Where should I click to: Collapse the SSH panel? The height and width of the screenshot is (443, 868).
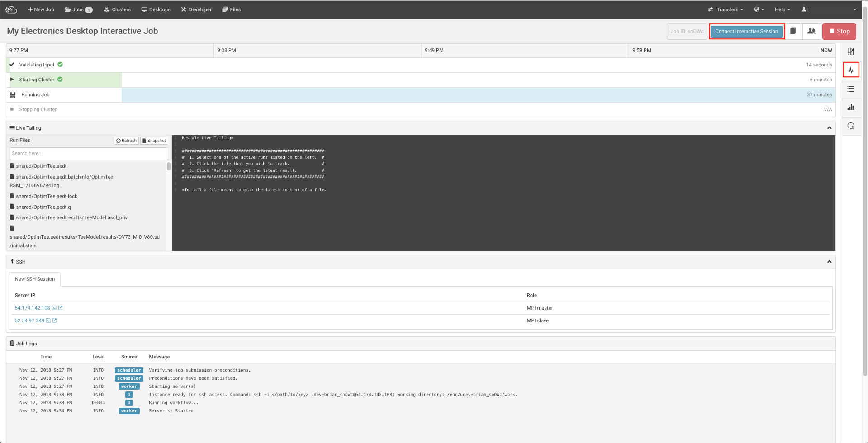click(829, 262)
